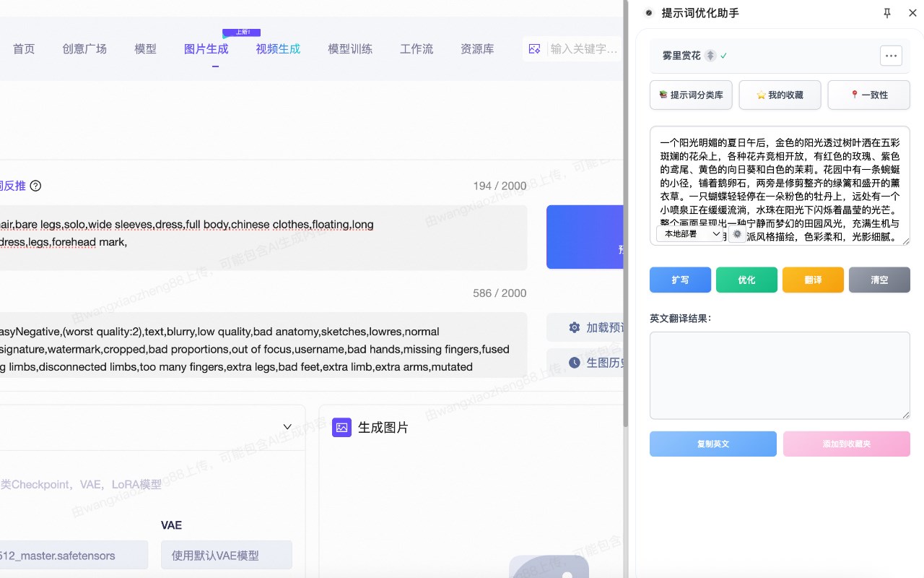Click the negative prompt text box
The image size is (924, 578).
tap(263, 345)
